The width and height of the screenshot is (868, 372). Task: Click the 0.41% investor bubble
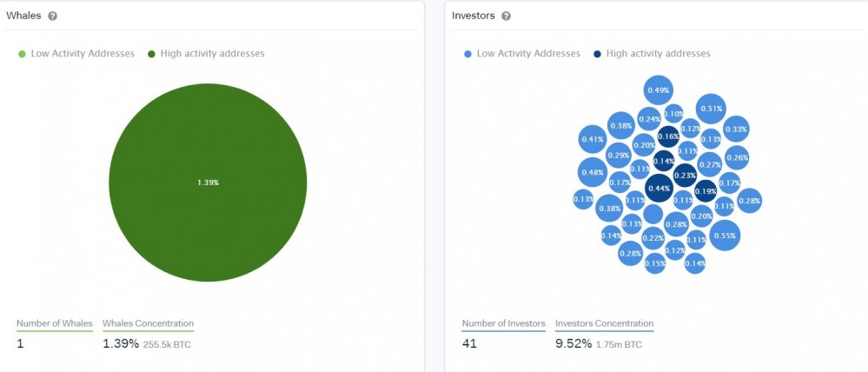click(x=593, y=139)
